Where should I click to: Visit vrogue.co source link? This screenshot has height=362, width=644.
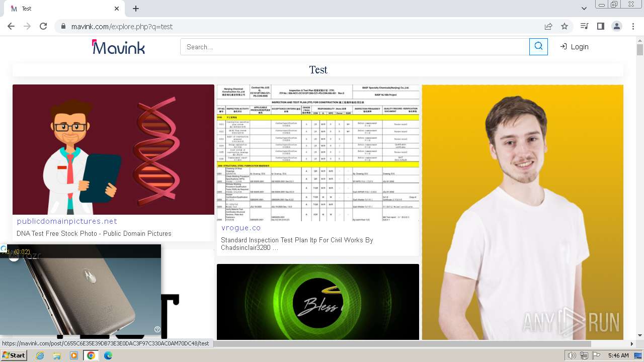(242, 228)
